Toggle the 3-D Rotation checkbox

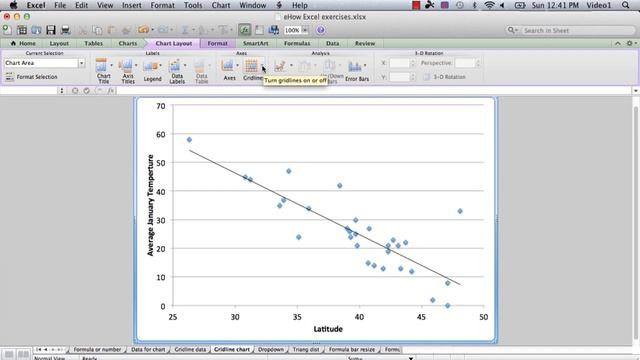[x=426, y=77]
